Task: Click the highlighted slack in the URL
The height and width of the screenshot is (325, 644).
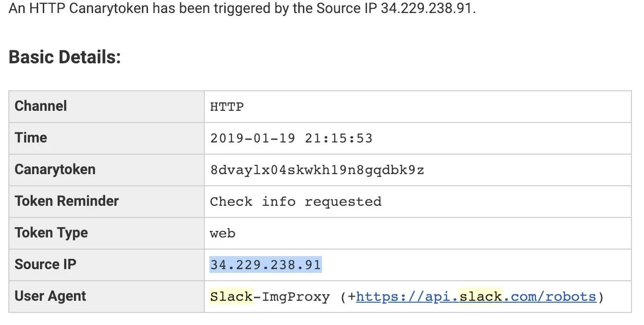Action: pos(481,297)
